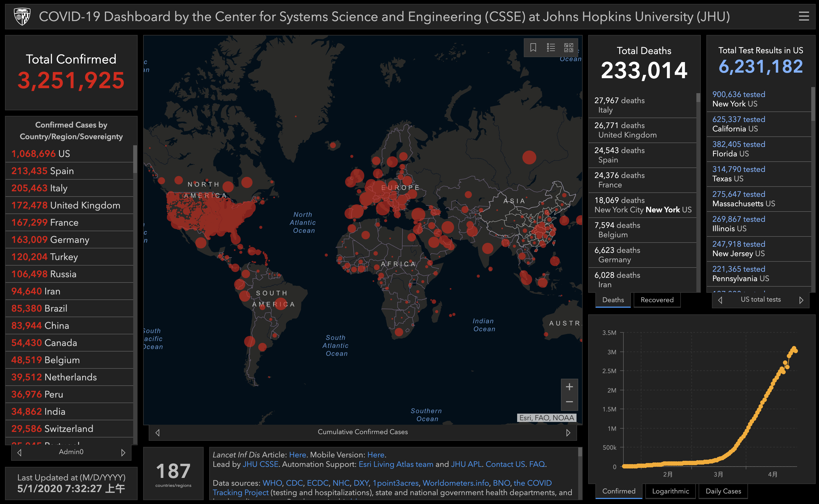Click right arrow beside US total tests

click(801, 300)
